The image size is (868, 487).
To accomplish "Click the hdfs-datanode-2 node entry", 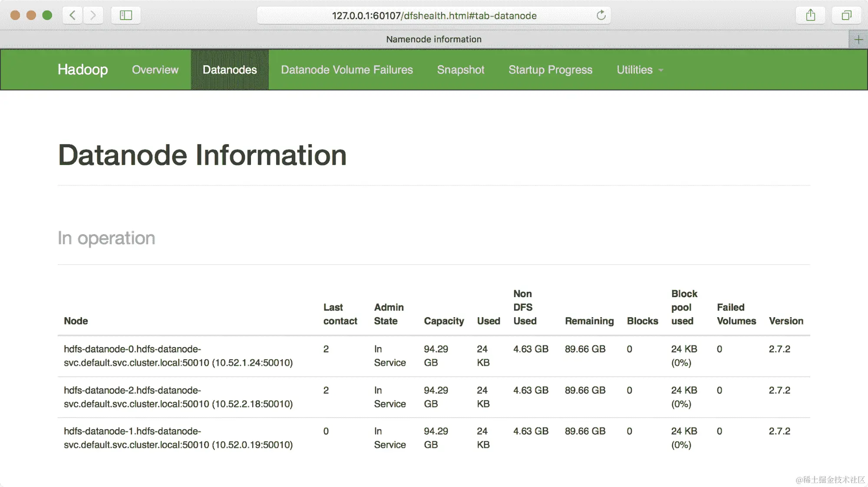I will pyautogui.click(x=178, y=397).
